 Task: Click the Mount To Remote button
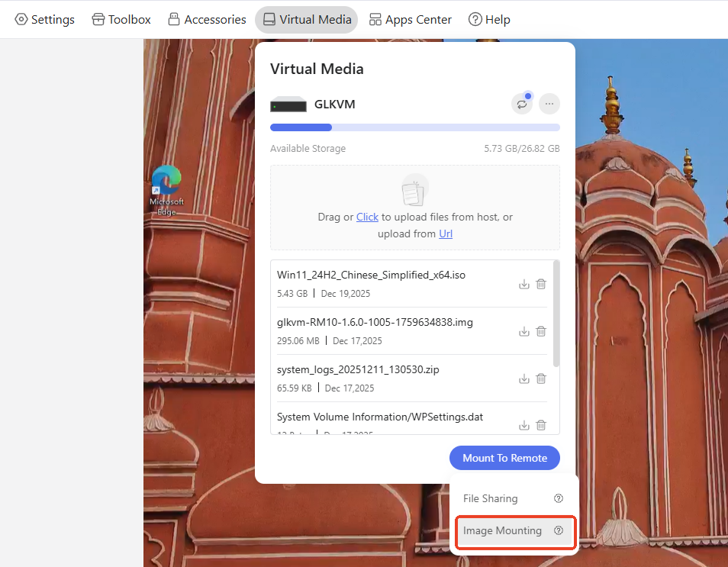click(x=504, y=458)
